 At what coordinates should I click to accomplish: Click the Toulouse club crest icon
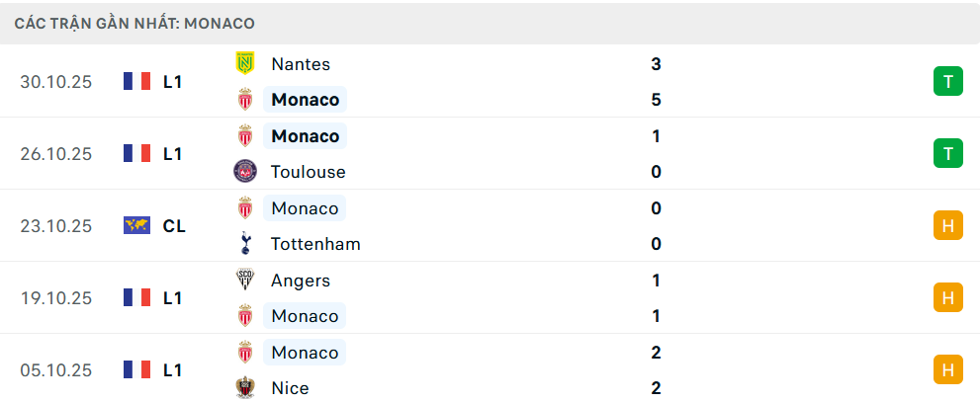(x=244, y=172)
